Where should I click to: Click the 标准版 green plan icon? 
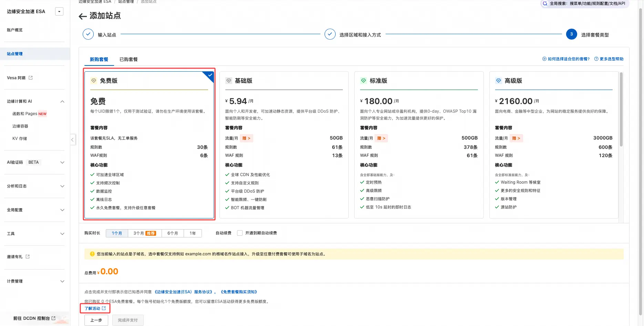click(364, 81)
